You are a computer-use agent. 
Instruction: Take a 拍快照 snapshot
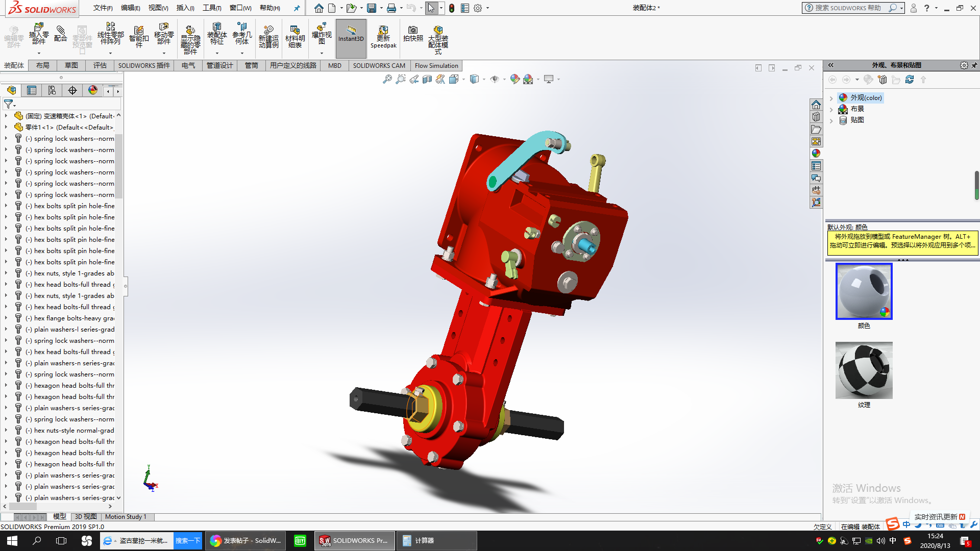tap(413, 34)
